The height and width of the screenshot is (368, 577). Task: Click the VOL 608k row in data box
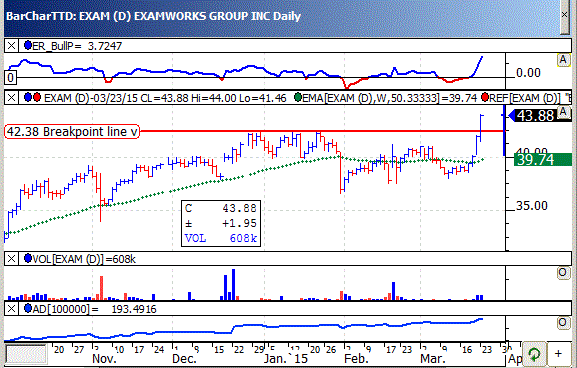(x=221, y=238)
